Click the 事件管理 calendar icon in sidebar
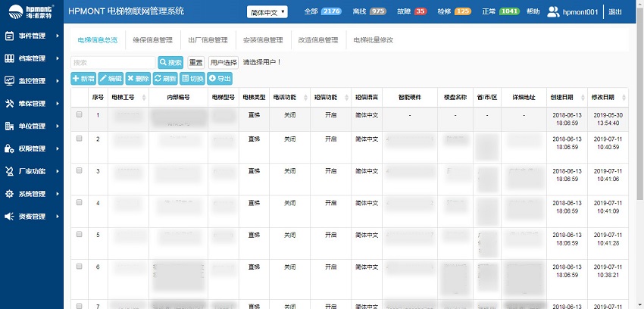 click(x=10, y=36)
